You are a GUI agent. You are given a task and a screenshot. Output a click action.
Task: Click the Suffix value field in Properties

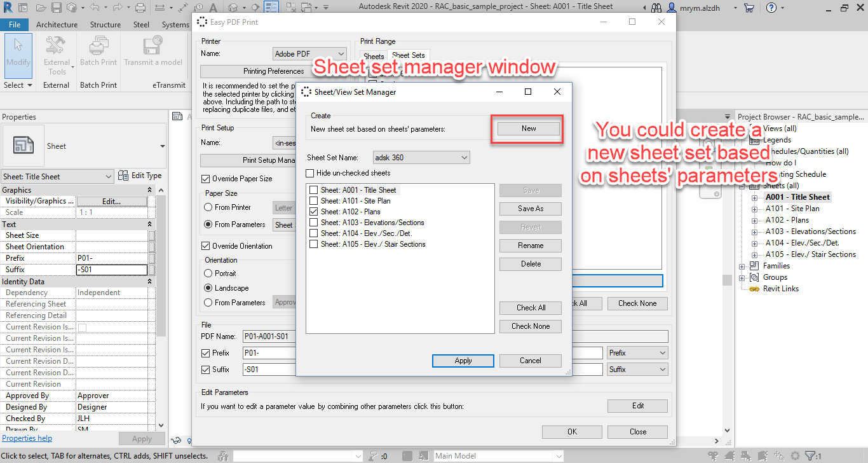point(112,270)
